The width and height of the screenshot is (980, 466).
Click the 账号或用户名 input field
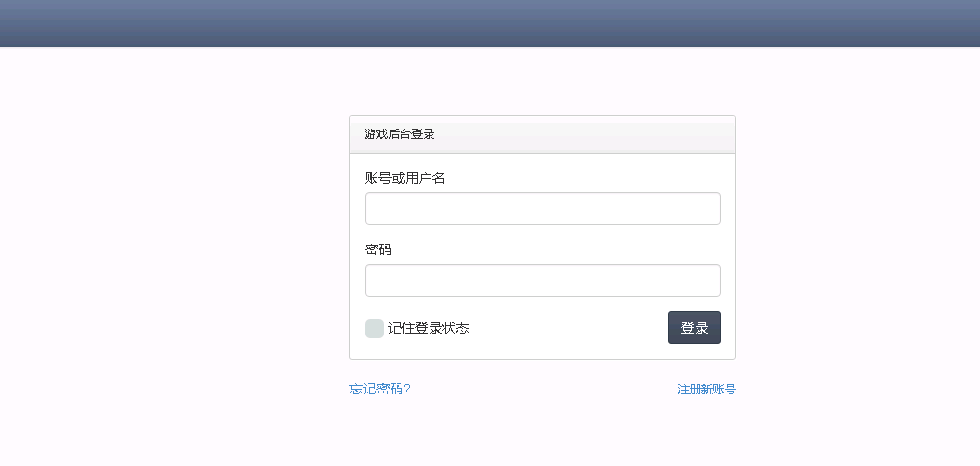[543, 209]
